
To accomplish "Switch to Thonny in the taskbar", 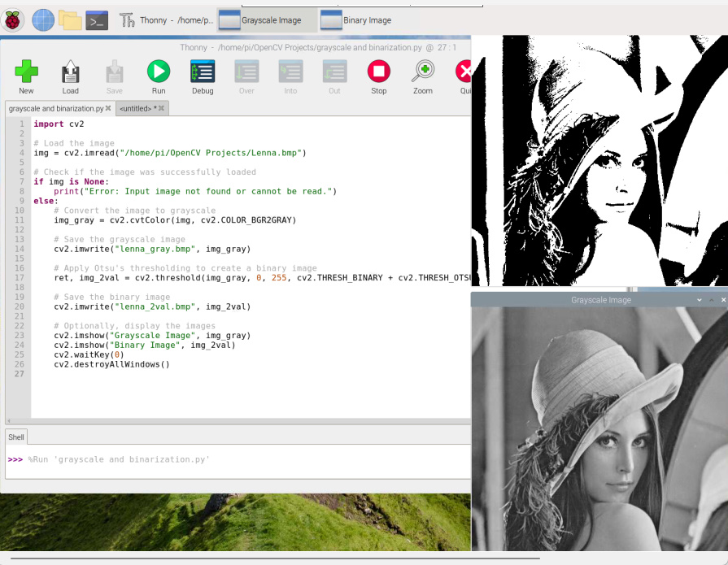I will pyautogui.click(x=166, y=20).
